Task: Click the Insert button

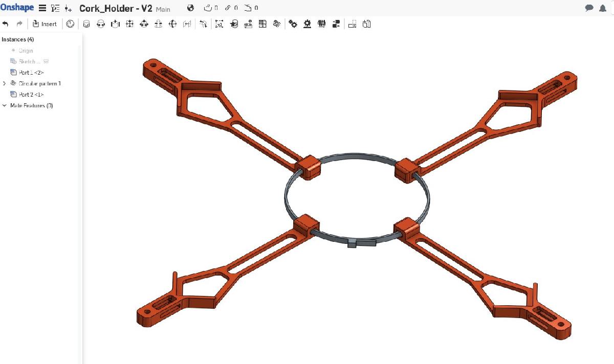Action: [45, 24]
